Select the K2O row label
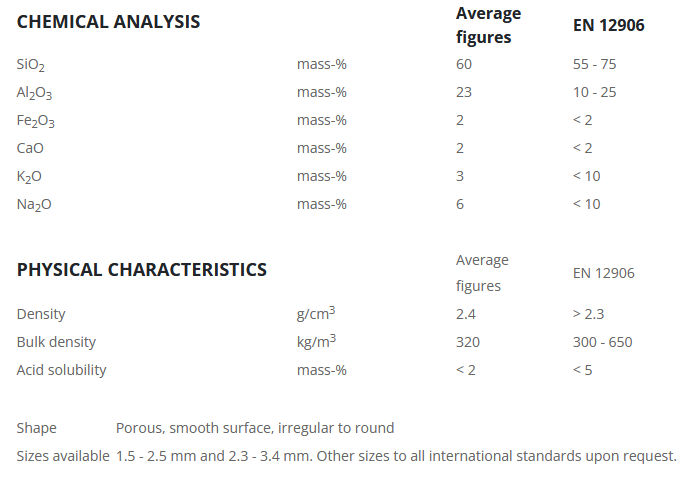Screen dimensions: 694x492 click(x=29, y=177)
